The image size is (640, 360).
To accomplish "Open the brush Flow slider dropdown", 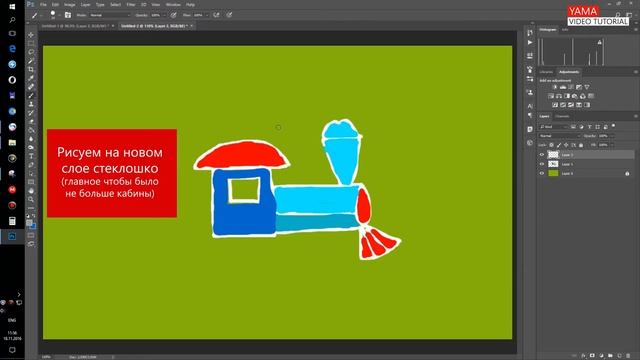I will [207, 15].
